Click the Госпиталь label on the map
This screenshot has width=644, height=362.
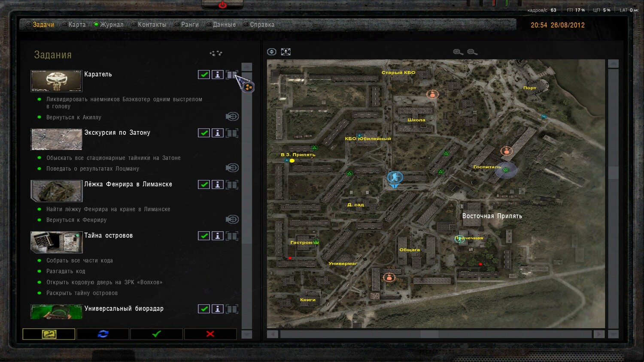pyautogui.click(x=487, y=167)
